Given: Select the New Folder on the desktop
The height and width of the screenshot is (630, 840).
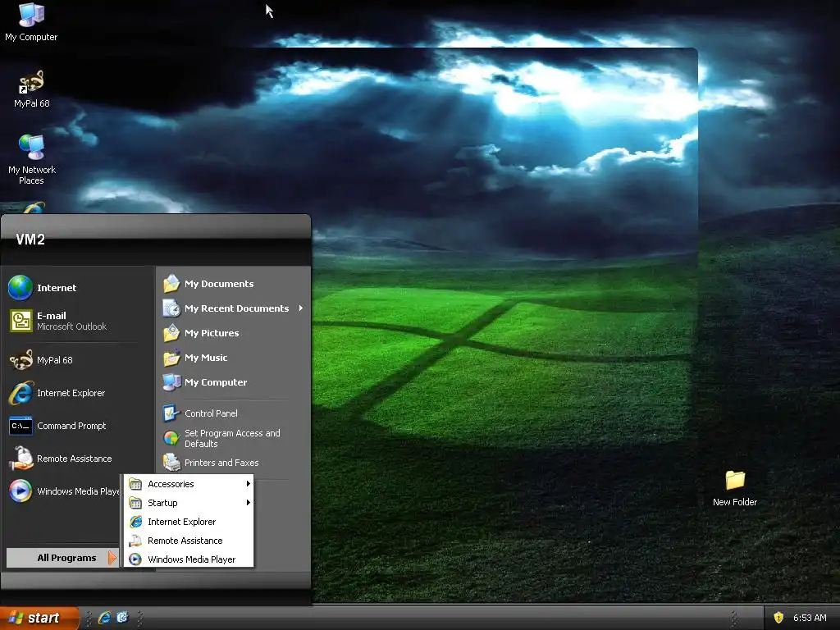Looking at the screenshot, I should [x=734, y=488].
